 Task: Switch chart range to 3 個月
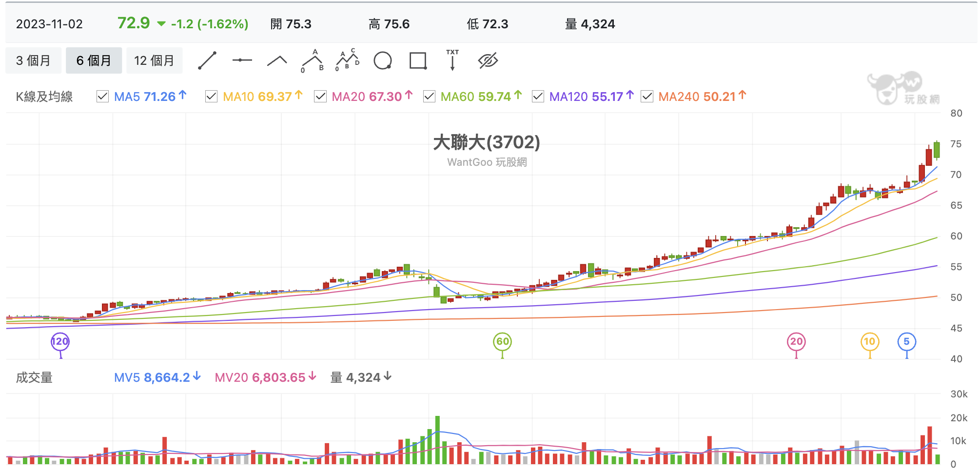tap(34, 60)
